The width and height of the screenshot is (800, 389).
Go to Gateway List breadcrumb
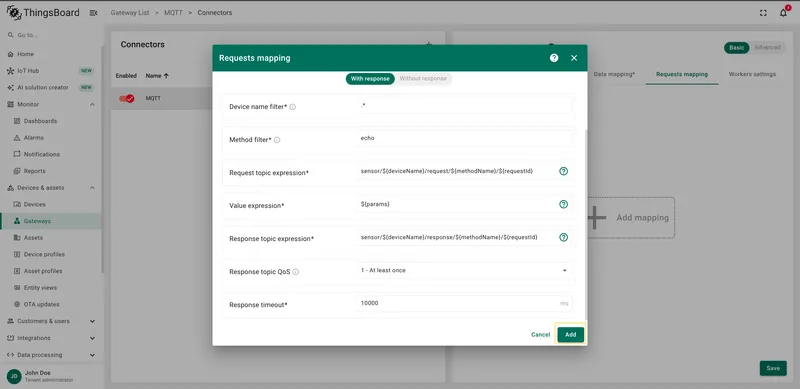130,13
